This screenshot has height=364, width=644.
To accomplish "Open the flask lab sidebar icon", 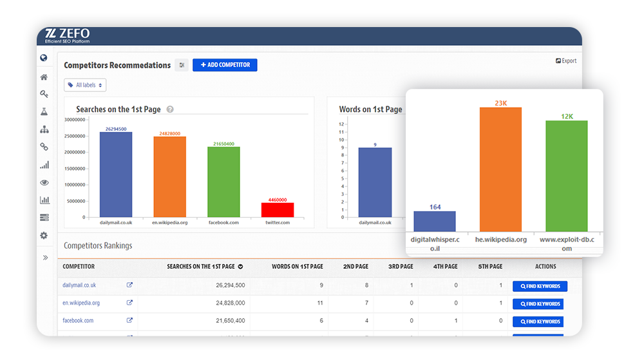I will (x=44, y=111).
